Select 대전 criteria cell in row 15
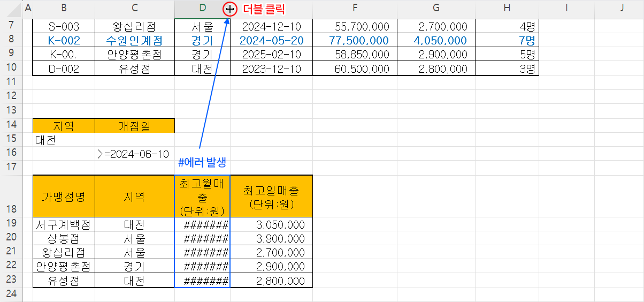The width and height of the screenshot is (644, 302). pyautogui.click(x=64, y=139)
